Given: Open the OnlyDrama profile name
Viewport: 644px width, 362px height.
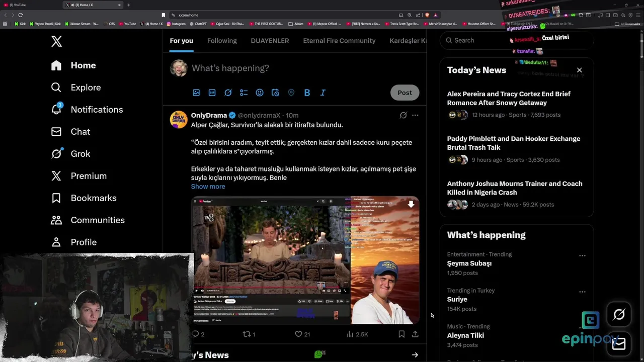Looking at the screenshot, I should click(x=209, y=115).
